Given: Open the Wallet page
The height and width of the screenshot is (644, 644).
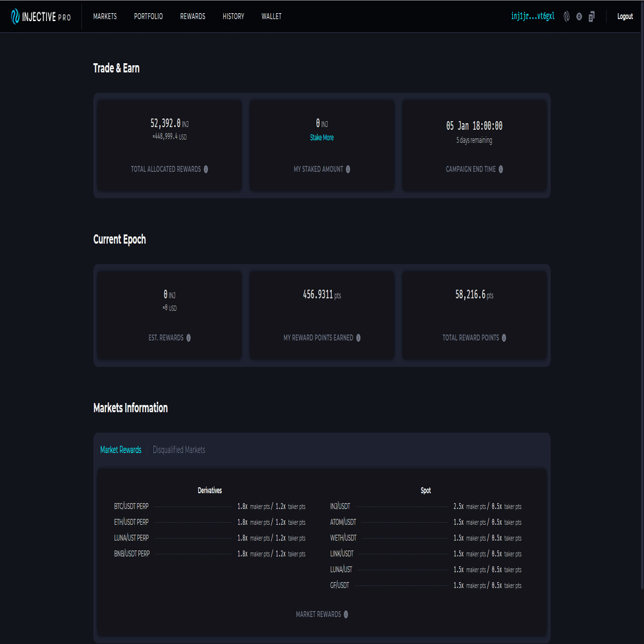Looking at the screenshot, I should tap(271, 16).
